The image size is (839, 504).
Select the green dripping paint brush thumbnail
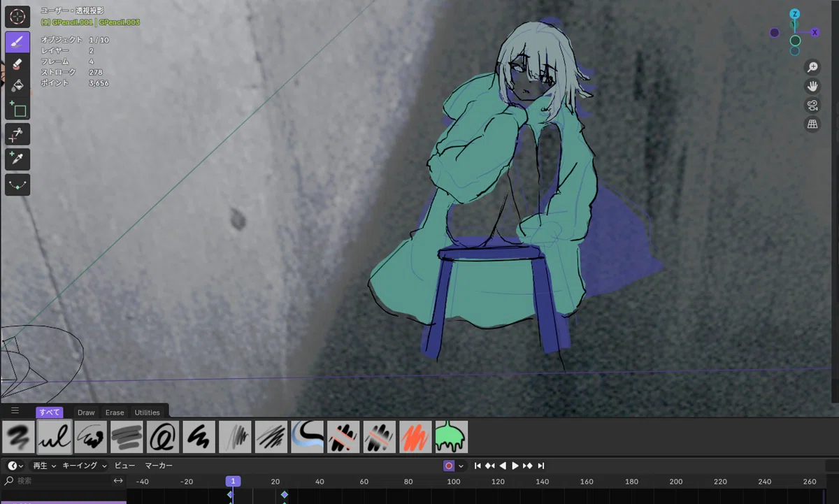click(x=452, y=437)
